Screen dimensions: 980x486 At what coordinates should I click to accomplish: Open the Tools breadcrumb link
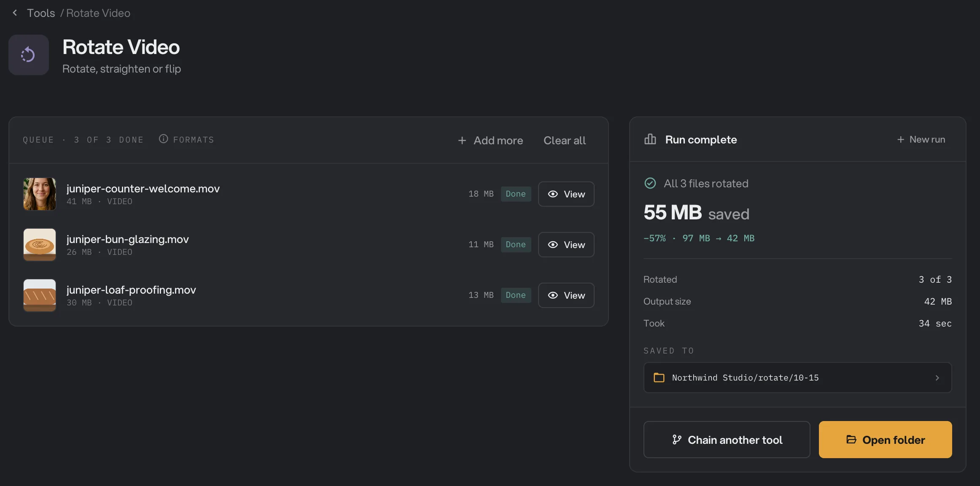41,13
